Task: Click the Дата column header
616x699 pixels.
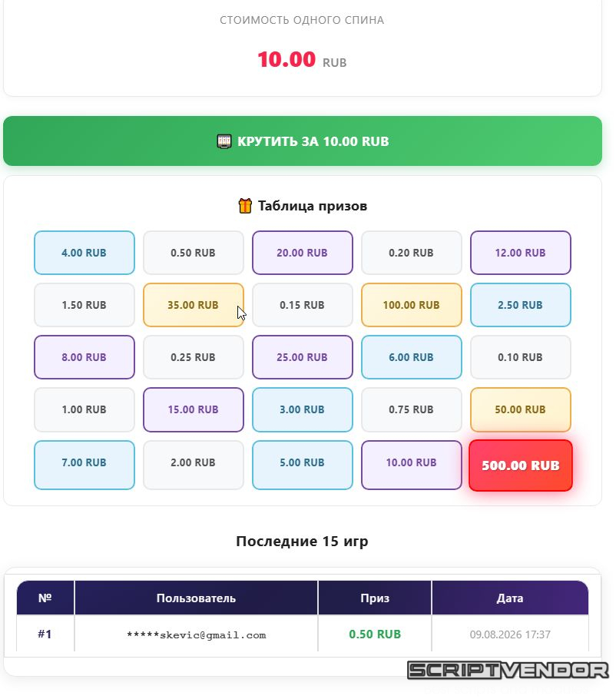Action: pyautogui.click(x=510, y=598)
